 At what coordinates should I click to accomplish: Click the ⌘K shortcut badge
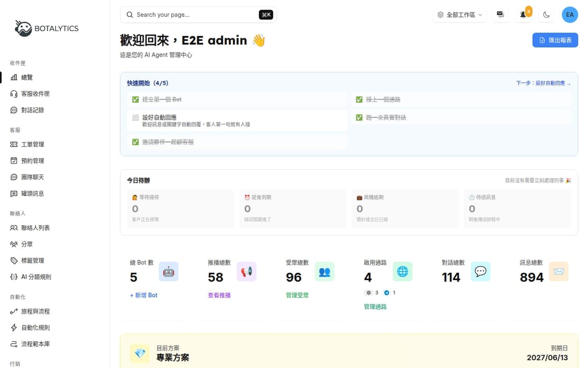tap(266, 15)
